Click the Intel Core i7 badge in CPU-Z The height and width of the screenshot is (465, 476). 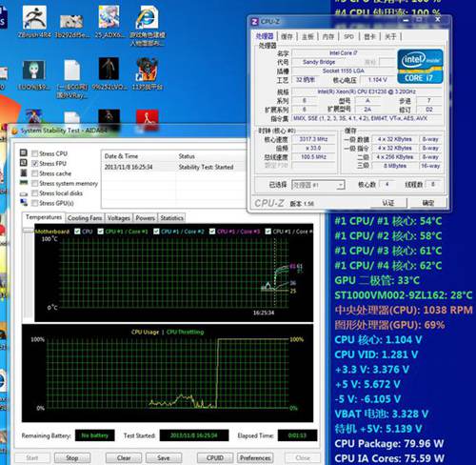tap(420, 66)
